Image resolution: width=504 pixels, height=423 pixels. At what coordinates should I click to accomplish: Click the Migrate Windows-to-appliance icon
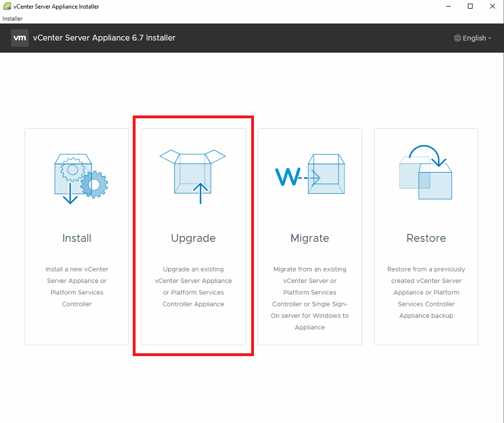(310, 174)
